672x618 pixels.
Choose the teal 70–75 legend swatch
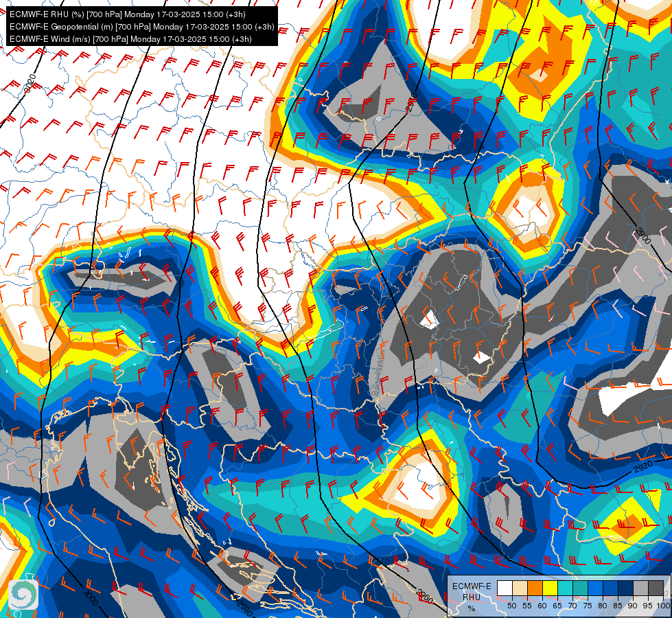(580, 588)
